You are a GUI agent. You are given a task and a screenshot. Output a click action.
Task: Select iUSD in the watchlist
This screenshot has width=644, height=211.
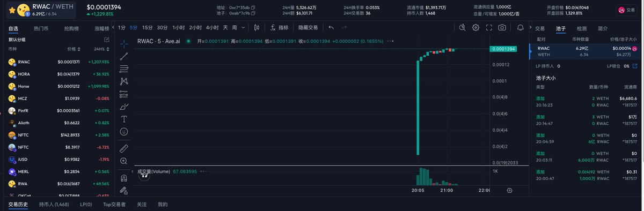[59, 159]
